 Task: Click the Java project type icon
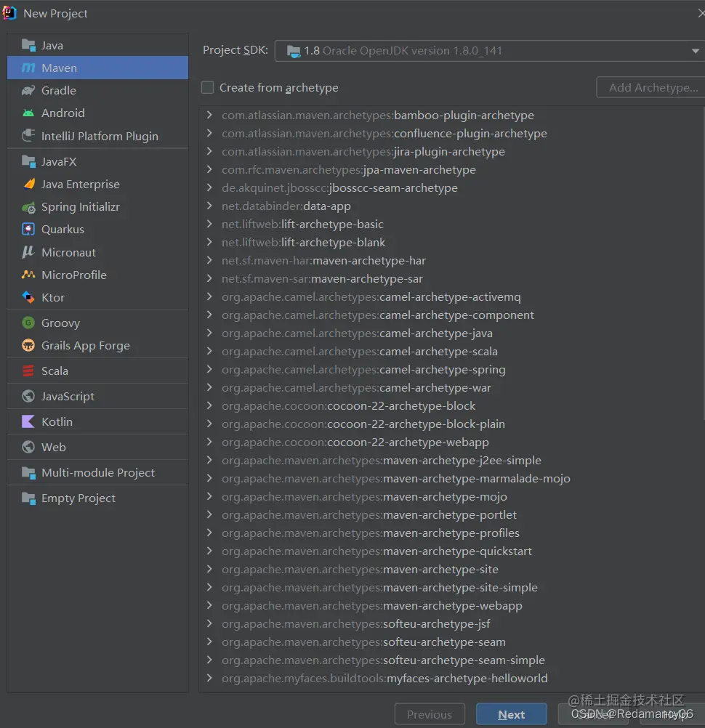click(x=28, y=46)
